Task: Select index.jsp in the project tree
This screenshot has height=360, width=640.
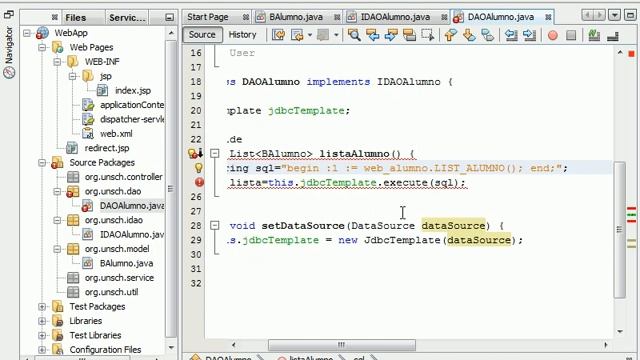Action: click(x=133, y=91)
